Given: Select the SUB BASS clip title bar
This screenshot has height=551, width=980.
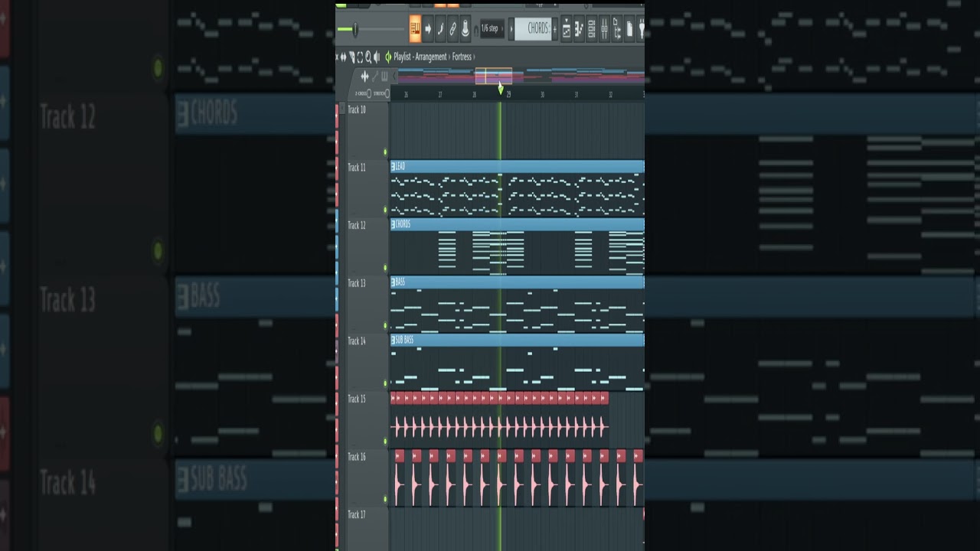Looking at the screenshot, I should [518, 340].
